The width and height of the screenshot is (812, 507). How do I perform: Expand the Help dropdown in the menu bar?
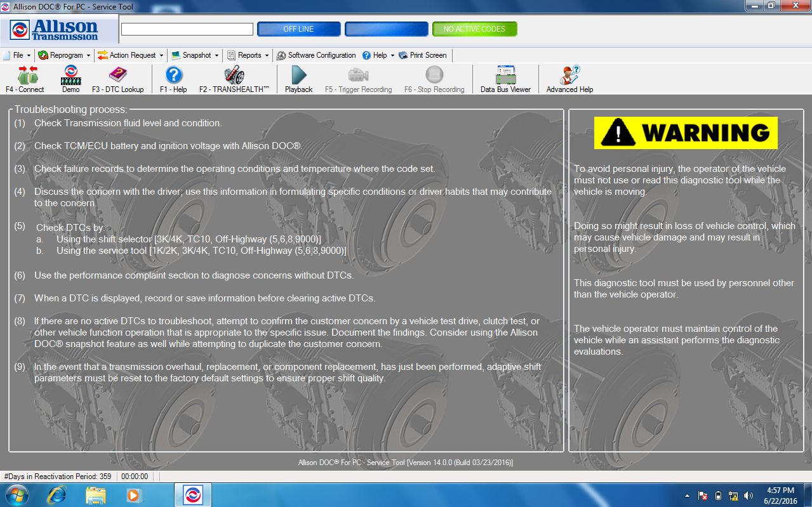[378, 55]
